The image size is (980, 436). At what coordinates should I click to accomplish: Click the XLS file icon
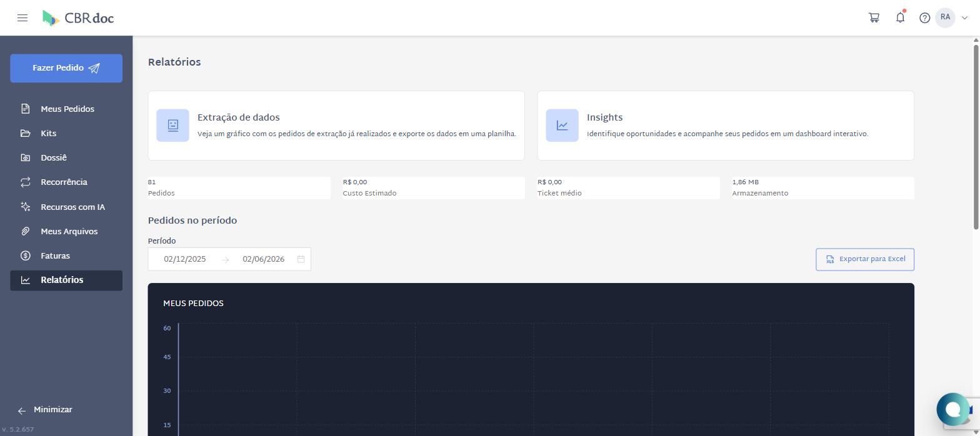(830, 259)
